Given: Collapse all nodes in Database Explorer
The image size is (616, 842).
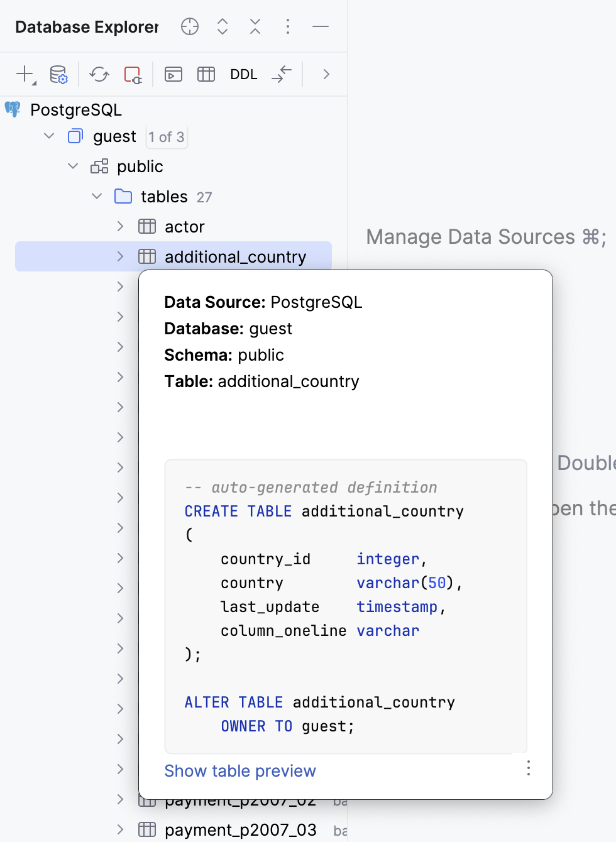Looking at the screenshot, I should pyautogui.click(x=255, y=26).
